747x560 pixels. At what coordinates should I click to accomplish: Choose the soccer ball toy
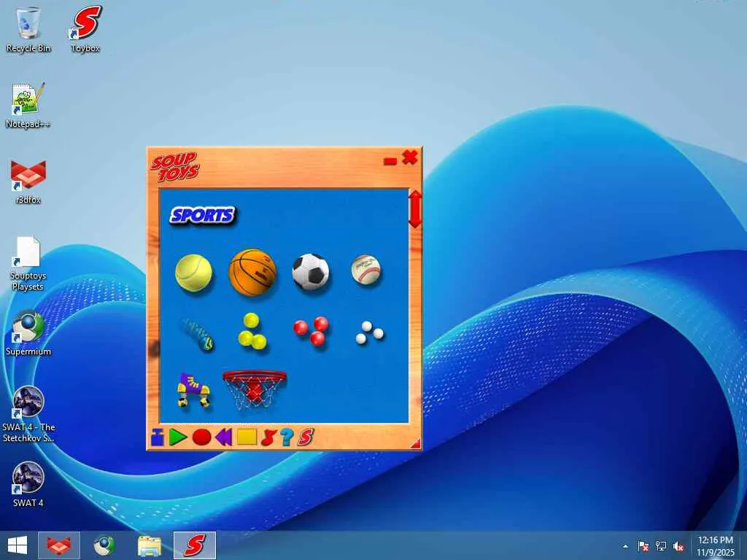click(311, 272)
